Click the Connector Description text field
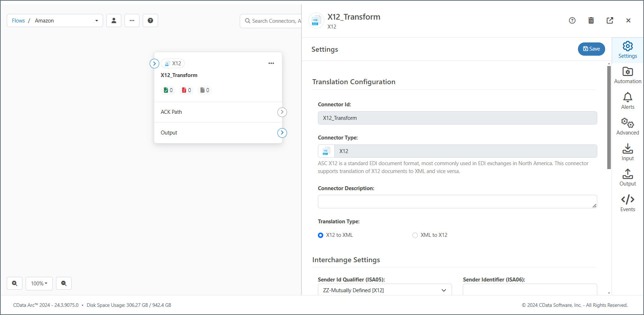This screenshot has height=315, width=644. (457, 202)
